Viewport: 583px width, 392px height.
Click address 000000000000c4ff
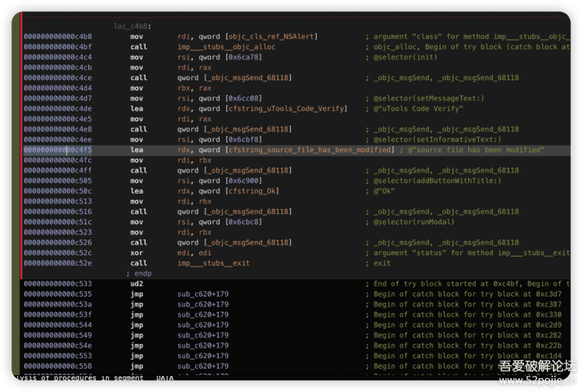(x=57, y=171)
